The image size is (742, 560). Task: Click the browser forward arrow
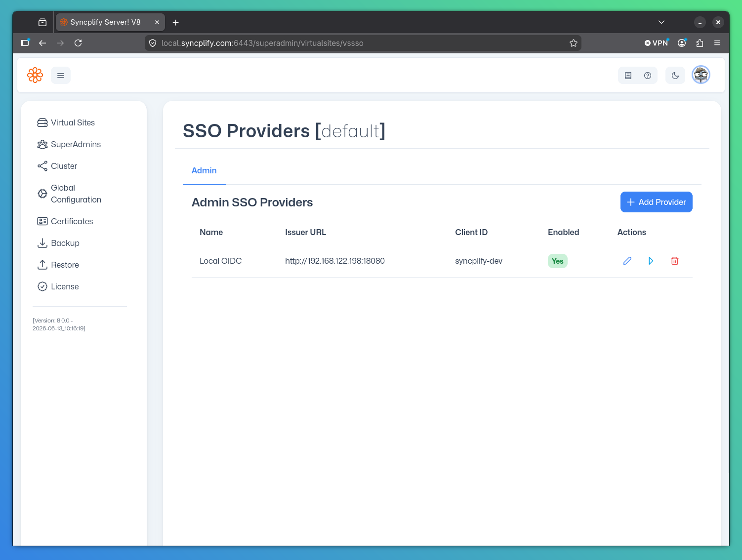click(x=60, y=43)
